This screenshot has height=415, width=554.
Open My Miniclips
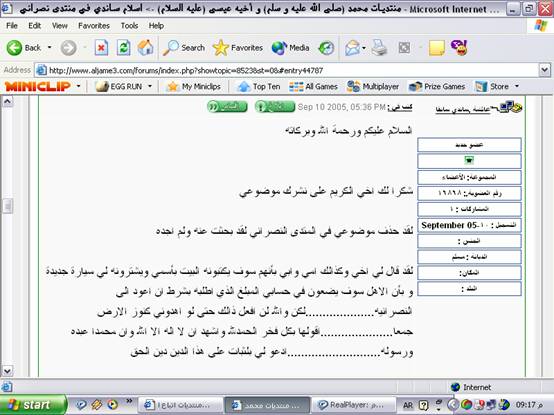(194, 87)
